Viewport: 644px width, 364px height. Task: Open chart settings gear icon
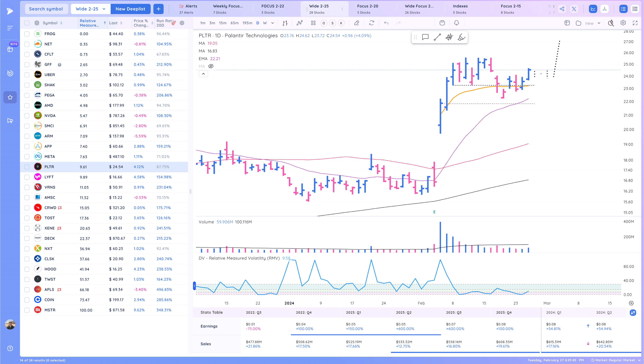coord(623,23)
